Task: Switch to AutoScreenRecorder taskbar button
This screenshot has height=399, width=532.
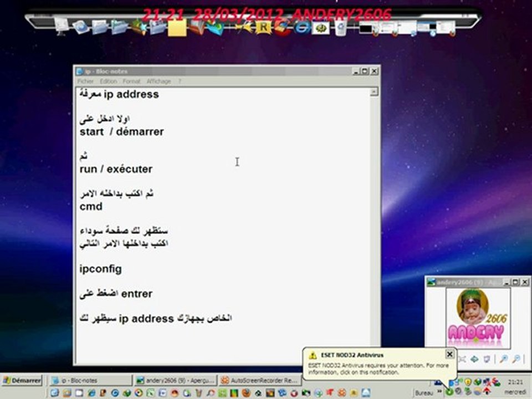Action: (x=260, y=381)
